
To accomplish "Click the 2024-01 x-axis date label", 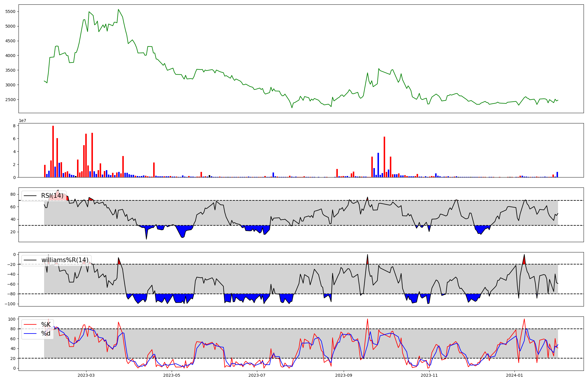I will [515, 375].
